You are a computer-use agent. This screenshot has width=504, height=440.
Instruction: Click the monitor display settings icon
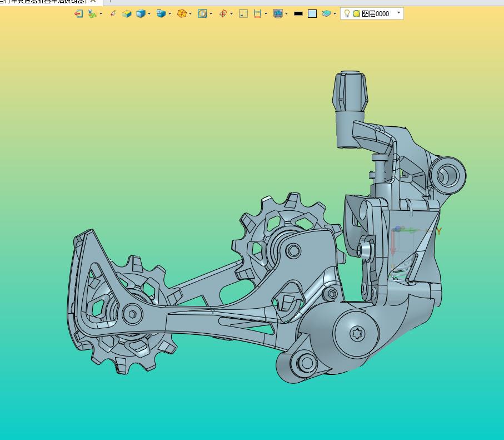click(x=278, y=13)
